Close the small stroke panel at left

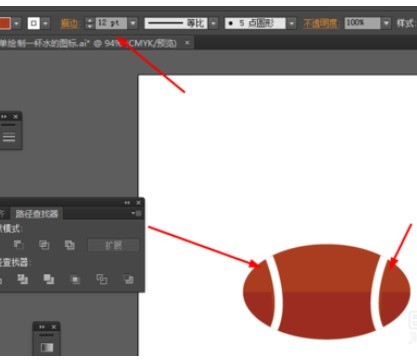click(15, 116)
